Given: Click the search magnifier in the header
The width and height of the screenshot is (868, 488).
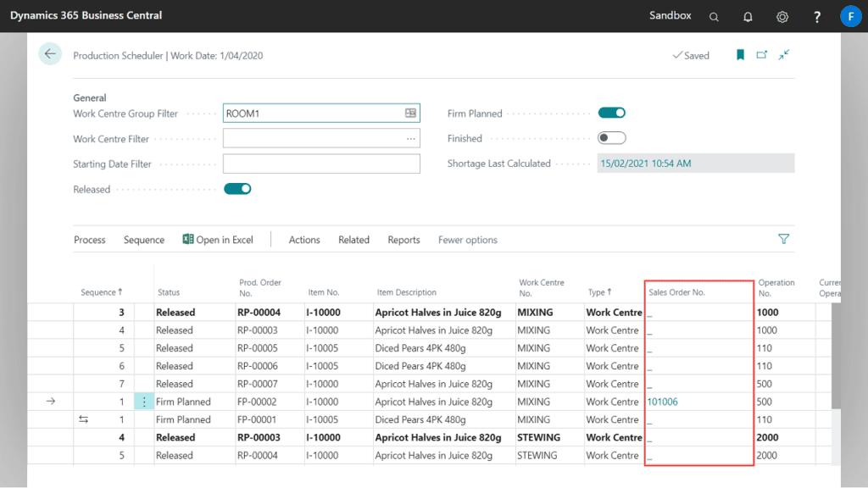Looking at the screenshot, I should click(x=714, y=16).
